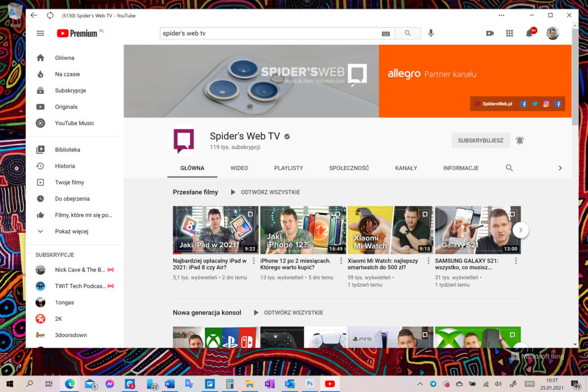588x392 pixels.
Task: Click the app window back arrow
Action: tap(34, 15)
